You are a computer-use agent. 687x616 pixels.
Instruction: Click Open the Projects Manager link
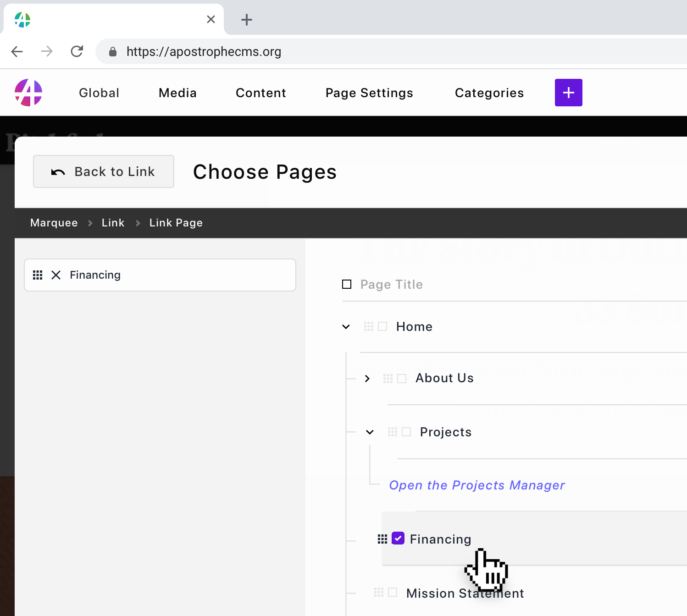477,485
